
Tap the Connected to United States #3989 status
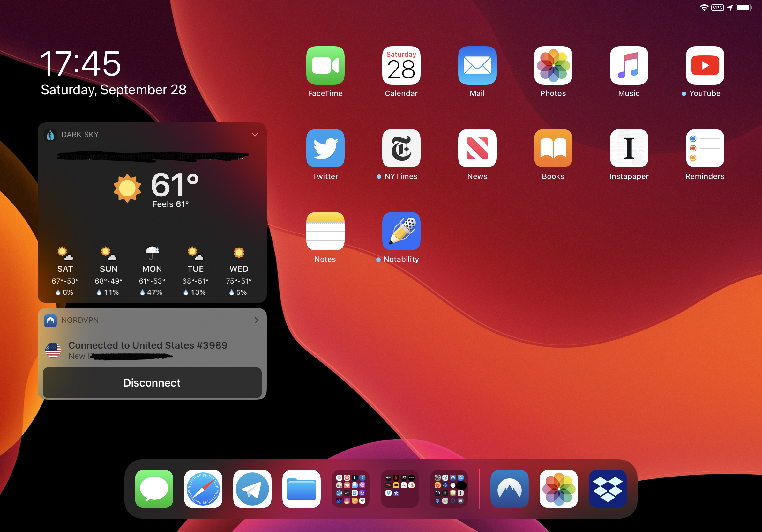coord(148,345)
